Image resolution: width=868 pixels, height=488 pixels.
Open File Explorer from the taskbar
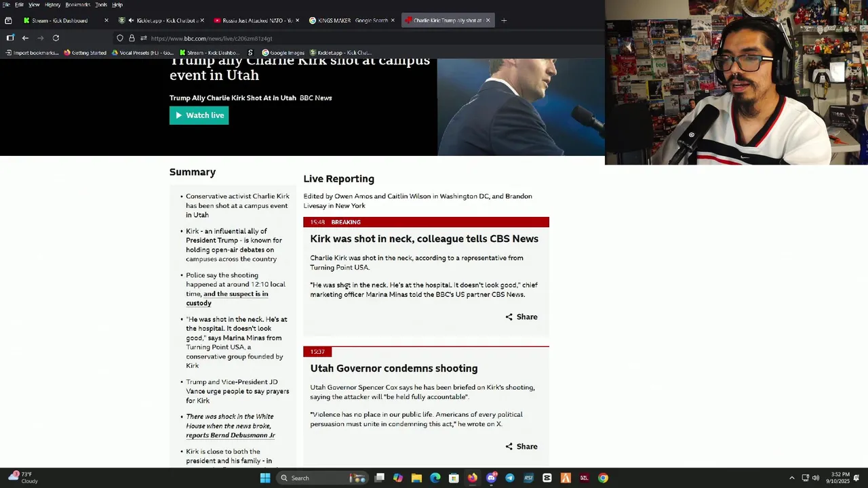point(416,478)
